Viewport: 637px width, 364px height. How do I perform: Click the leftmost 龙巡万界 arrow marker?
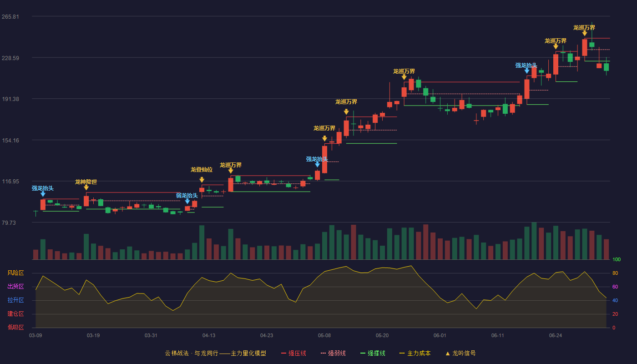(231, 171)
